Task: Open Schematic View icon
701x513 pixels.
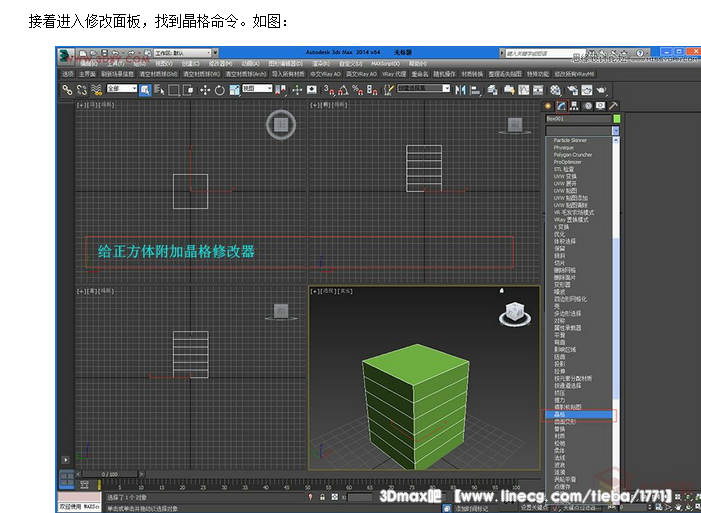Action: 538,90
